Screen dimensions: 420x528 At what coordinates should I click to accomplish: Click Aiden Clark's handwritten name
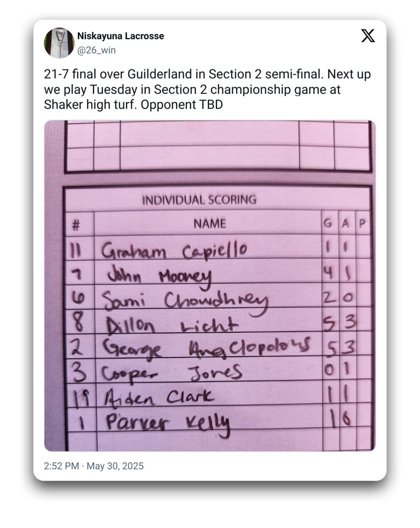coord(159,397)
